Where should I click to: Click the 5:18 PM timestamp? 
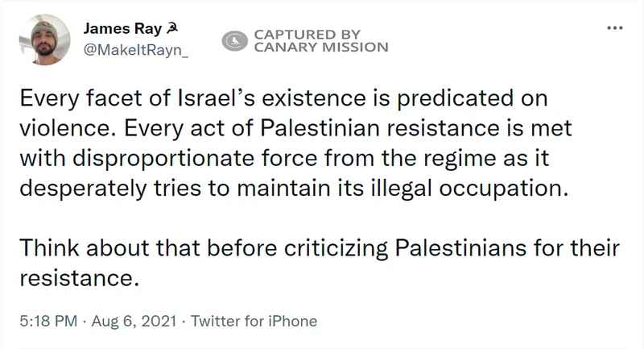(x=48, y=321)
